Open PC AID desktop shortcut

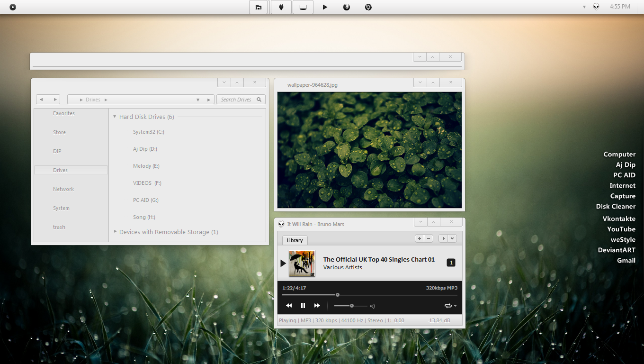coord(624,175)
